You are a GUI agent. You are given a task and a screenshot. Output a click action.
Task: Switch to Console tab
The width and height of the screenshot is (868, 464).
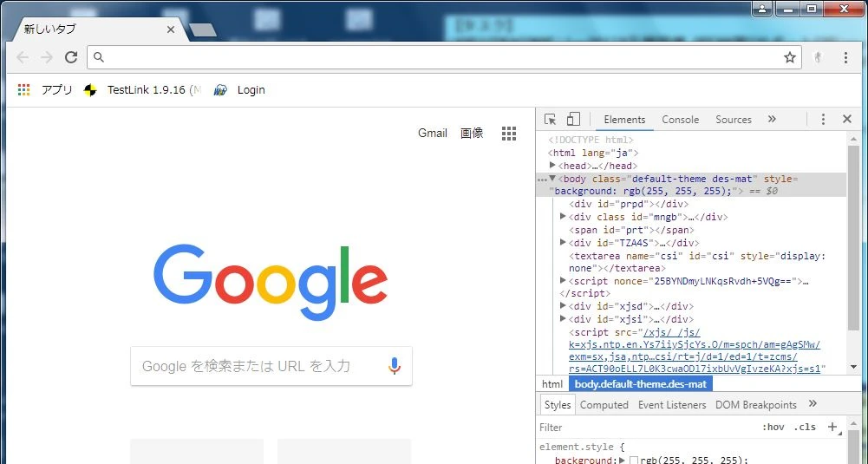click(x=681, y=120)
